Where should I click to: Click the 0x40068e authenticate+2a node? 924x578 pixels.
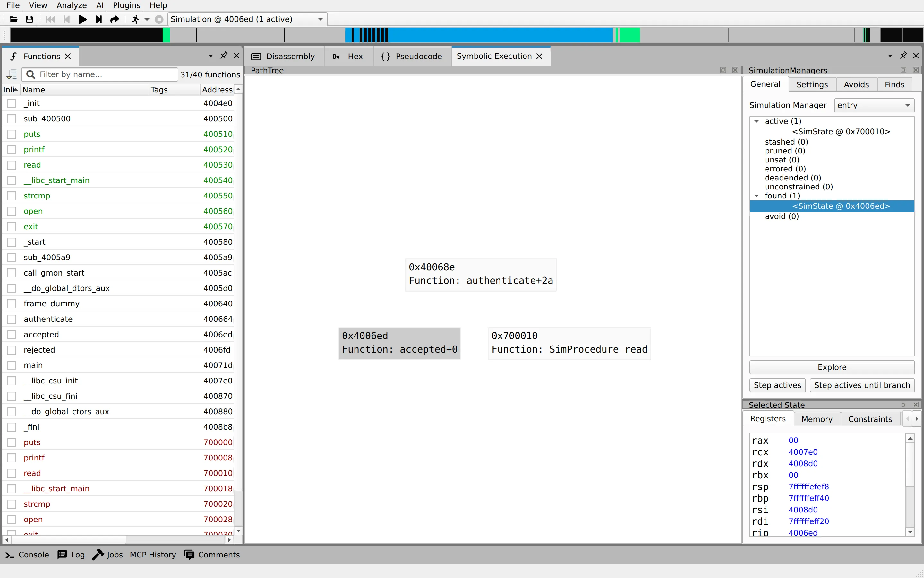(x=481, y=275)
